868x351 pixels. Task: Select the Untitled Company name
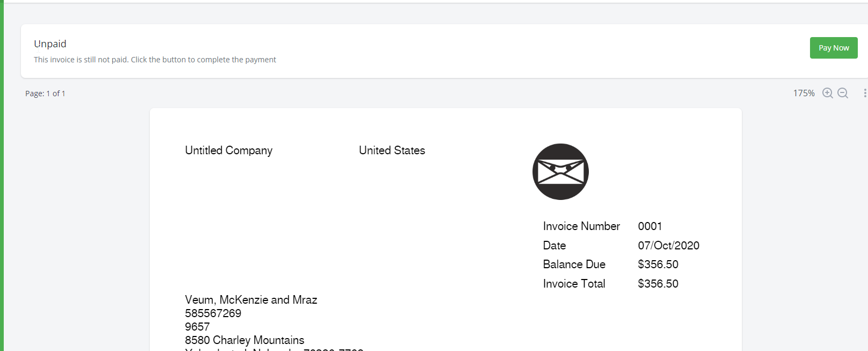[229, 150]
